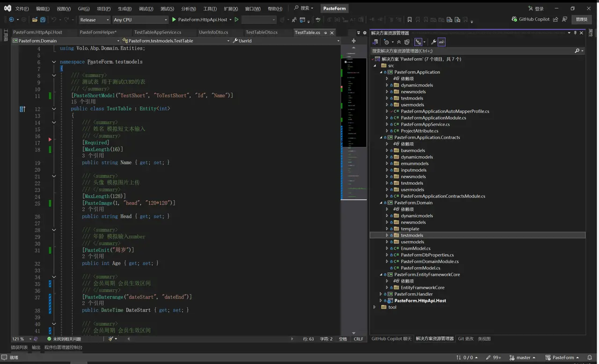
Task: Select PasteFormAppService.cs in Solution Explorer
Action: [425, 124]
